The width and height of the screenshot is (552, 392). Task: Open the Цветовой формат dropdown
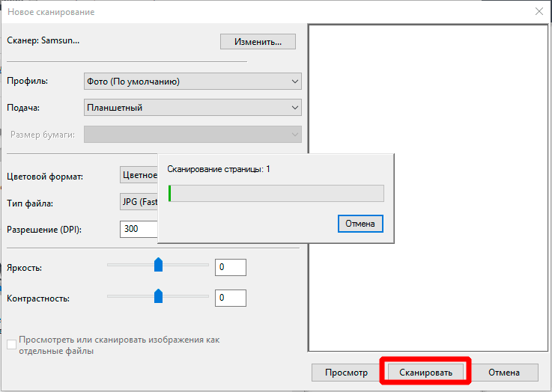139,176
